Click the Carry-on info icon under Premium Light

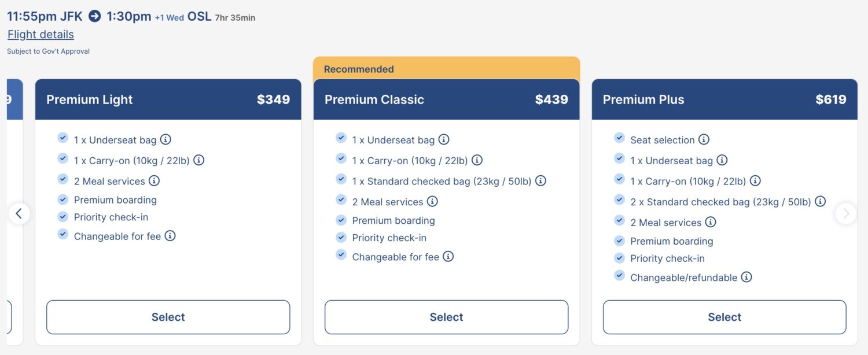tap(199, 160)
